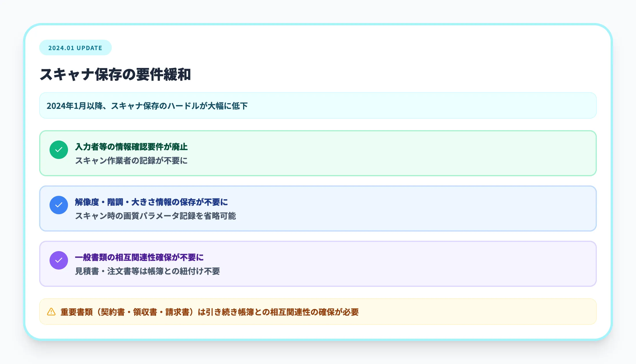Click the 重要書類 warning banner text

(210, 312)
